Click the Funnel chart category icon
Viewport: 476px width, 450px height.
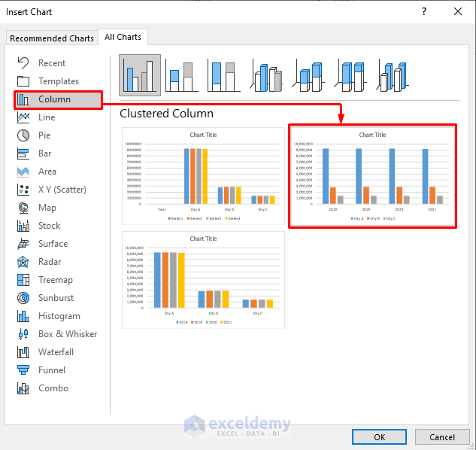[23, 370]
